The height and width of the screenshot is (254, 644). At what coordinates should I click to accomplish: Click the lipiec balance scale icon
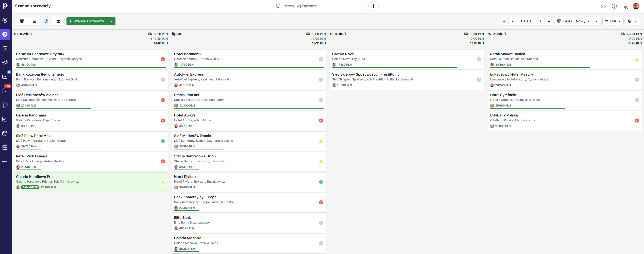[x=308, y=34]
